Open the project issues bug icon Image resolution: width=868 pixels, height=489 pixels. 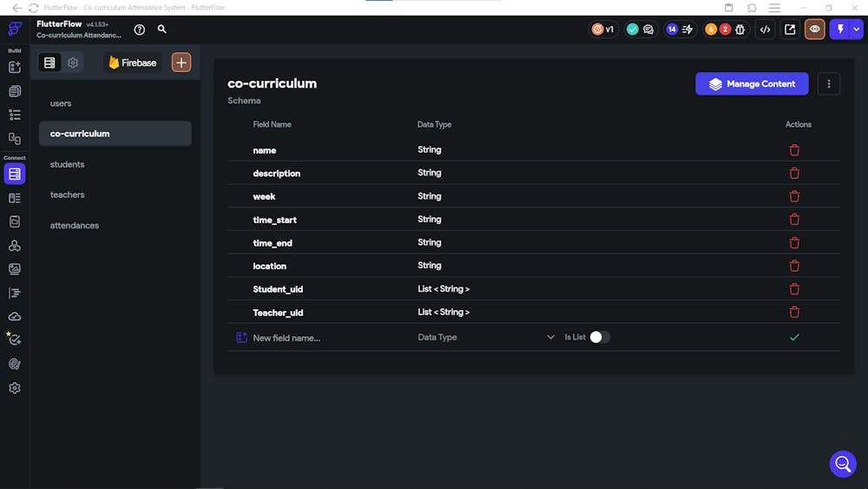pos(740,30)
